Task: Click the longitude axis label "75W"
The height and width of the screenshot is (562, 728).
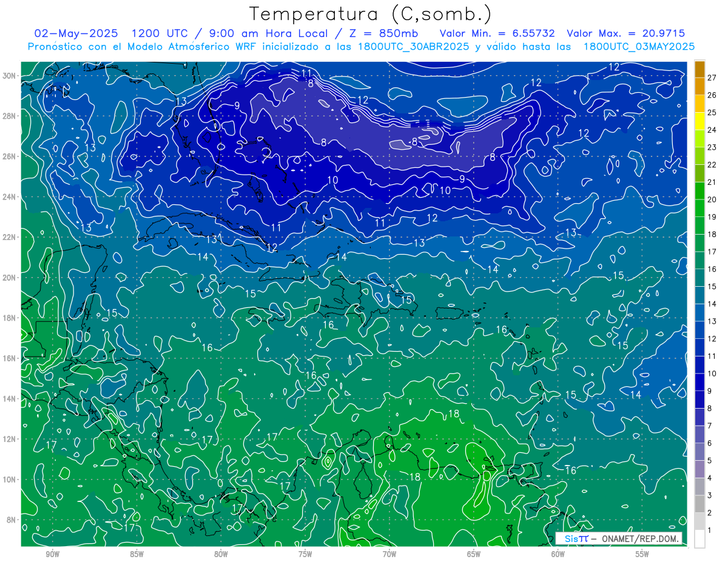Action: point(305,554)
